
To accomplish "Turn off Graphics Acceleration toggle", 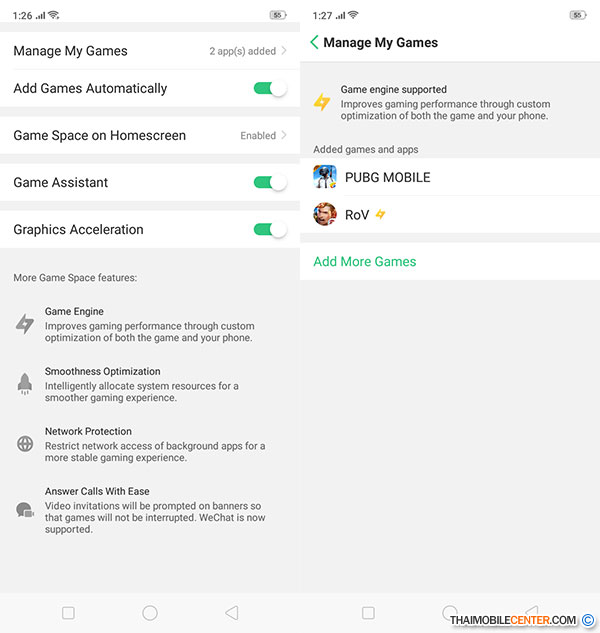I will tap(270, 230).
